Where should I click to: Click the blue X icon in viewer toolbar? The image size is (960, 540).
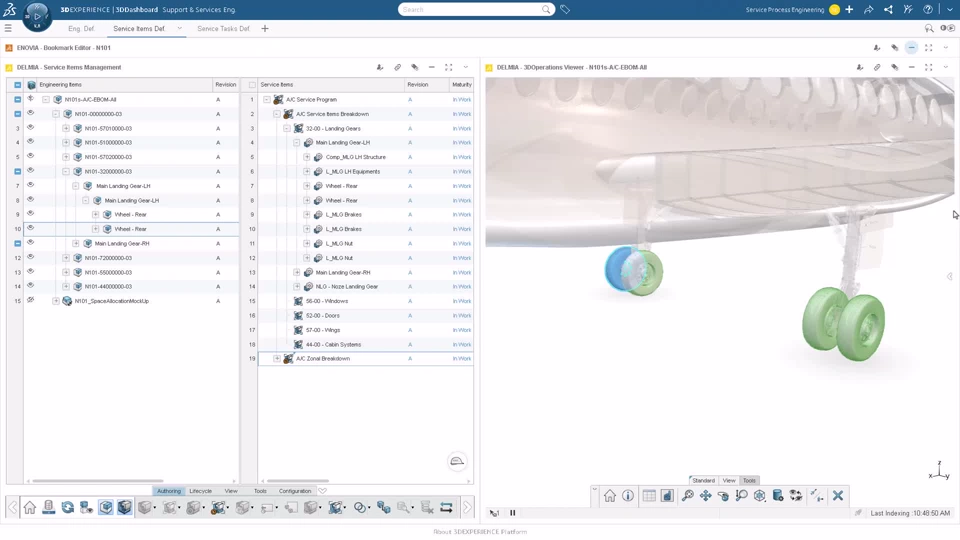(838, 496)
